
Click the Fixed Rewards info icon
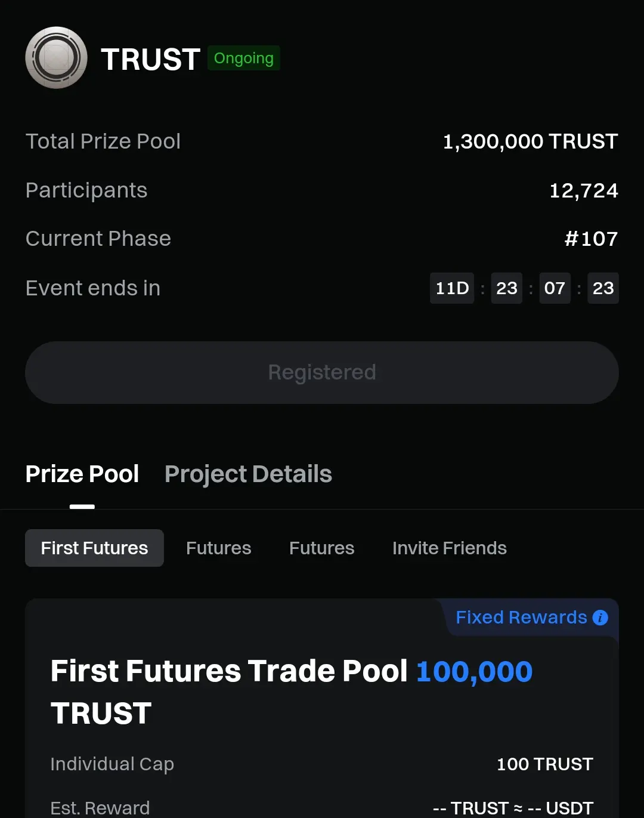[600, 618]
